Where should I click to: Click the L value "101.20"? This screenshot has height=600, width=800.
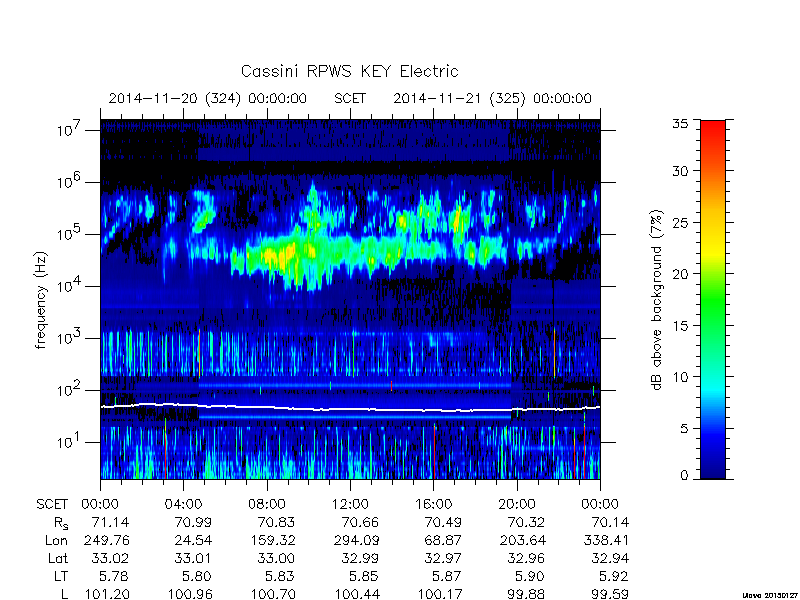pyautogui.click(x=107, y=594)
